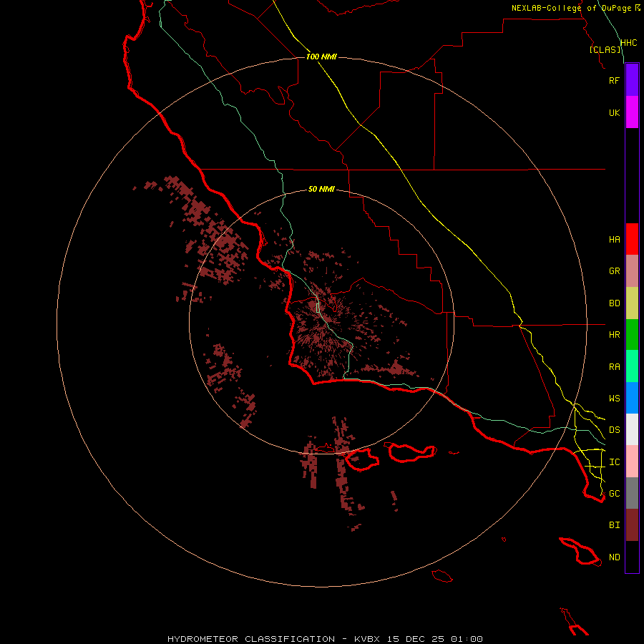Click the HR legend label

615,335
